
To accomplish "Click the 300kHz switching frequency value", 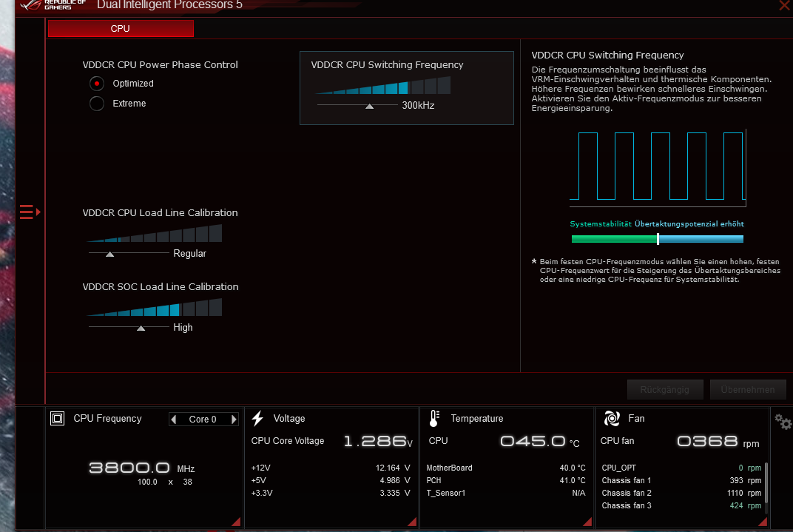I will point(418,105).
